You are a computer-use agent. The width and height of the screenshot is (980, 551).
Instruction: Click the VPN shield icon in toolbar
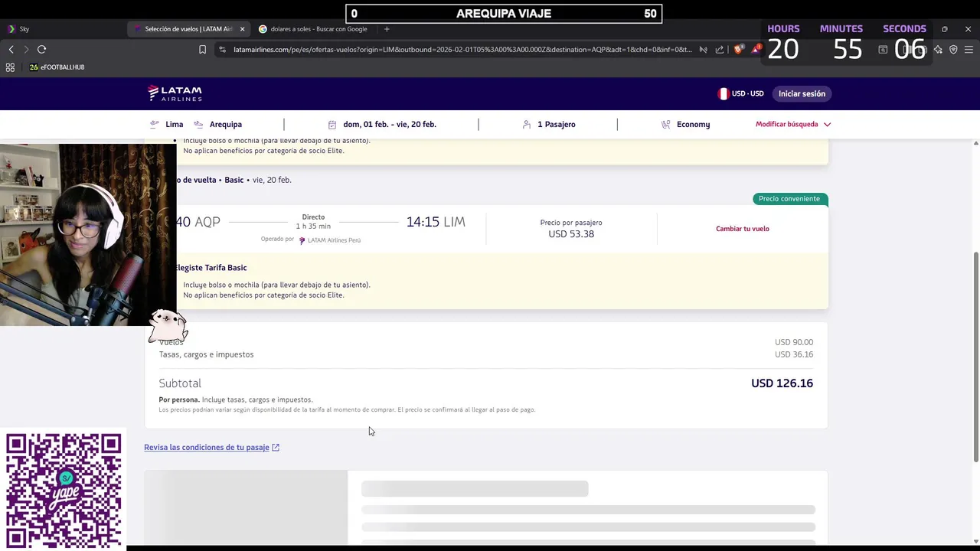coord(953,50)
